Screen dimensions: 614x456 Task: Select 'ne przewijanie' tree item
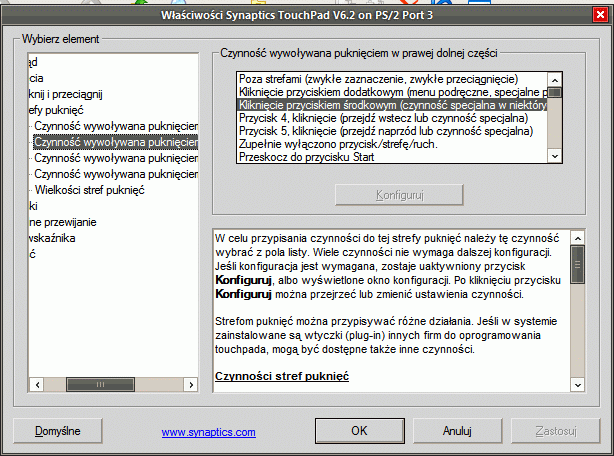point(63,222)
